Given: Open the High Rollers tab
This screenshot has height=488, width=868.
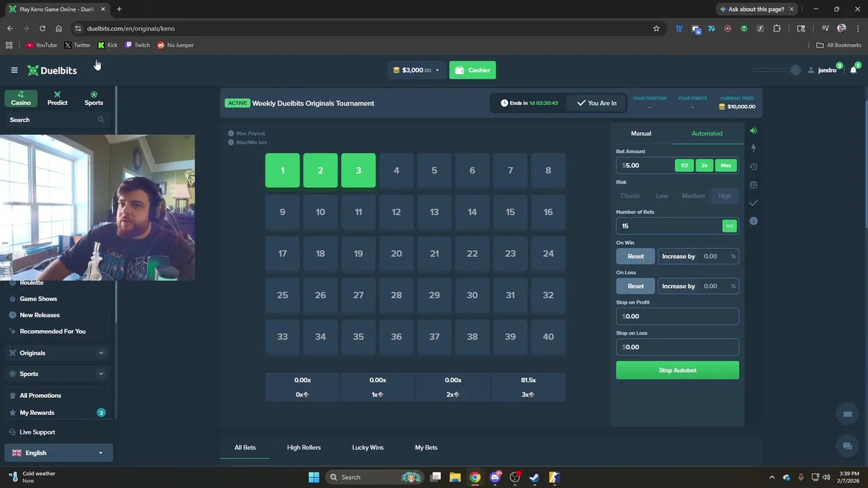Looking at the screenshot, I should 304,447.
